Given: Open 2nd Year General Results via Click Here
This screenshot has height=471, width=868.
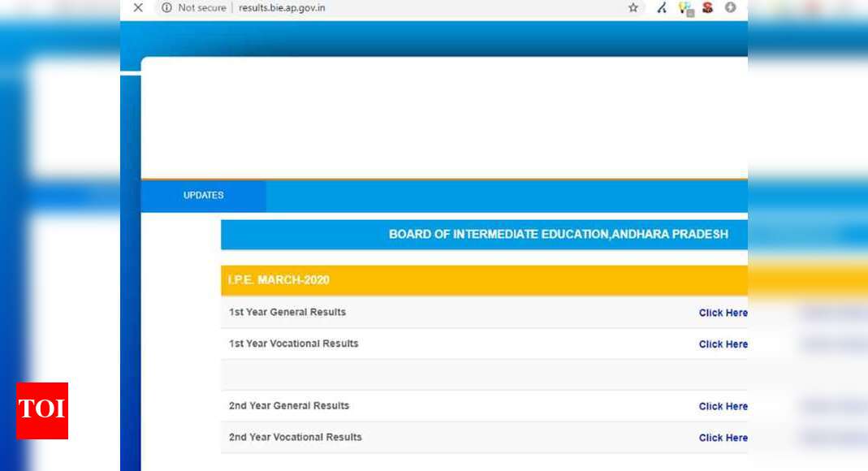Looking at the screenshot, I should coord(723,406).
